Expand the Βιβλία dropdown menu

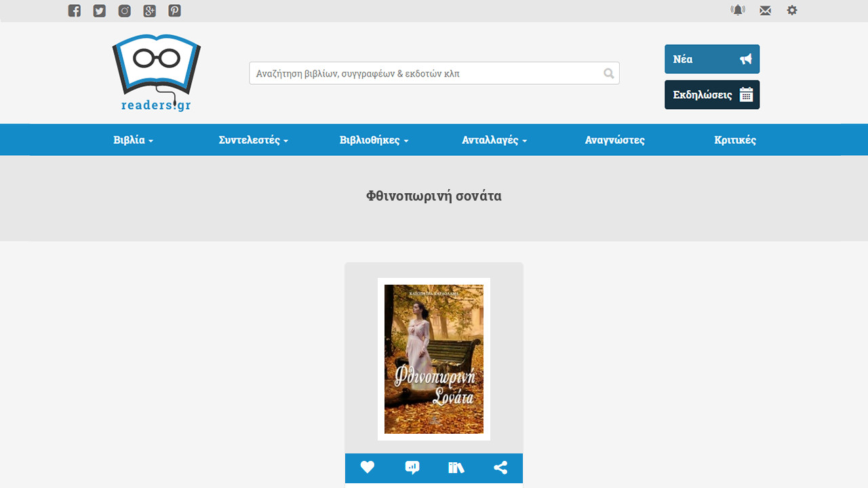click(134, 140)
